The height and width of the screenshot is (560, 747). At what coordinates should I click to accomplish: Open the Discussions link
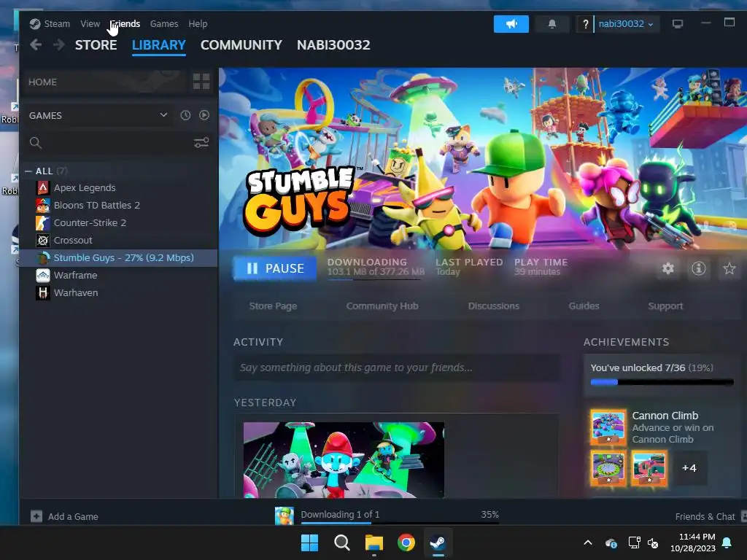point(494,306)
